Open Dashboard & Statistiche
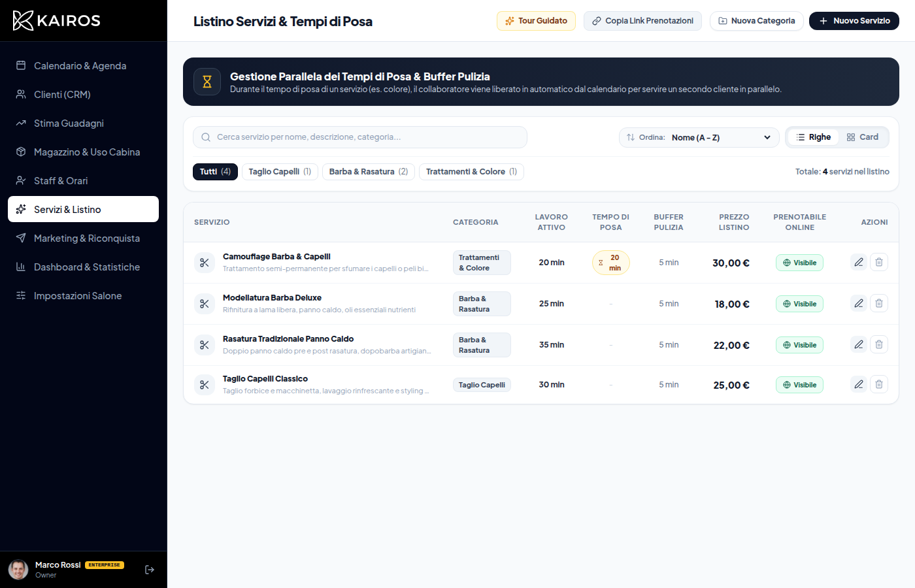 coord(83,267)
